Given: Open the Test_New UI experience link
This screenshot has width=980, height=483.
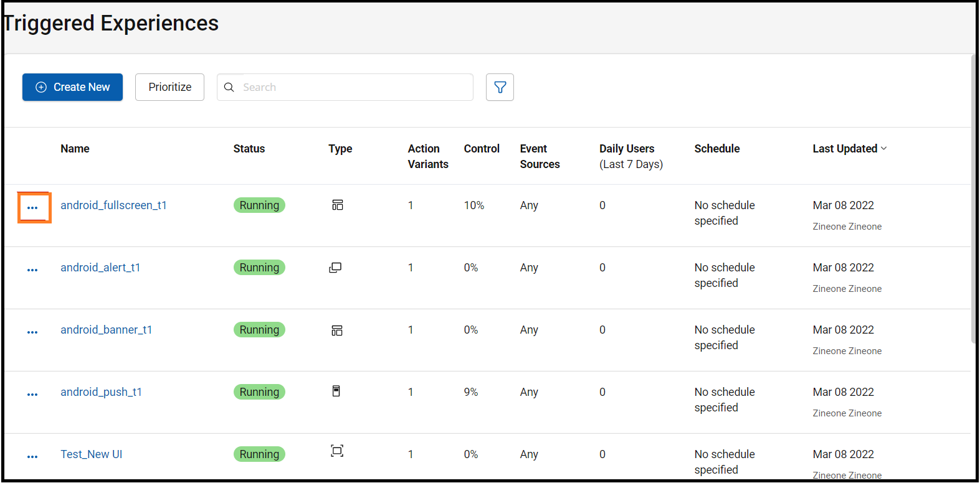Looking at the screenshot, I should (x=91, y=454).
